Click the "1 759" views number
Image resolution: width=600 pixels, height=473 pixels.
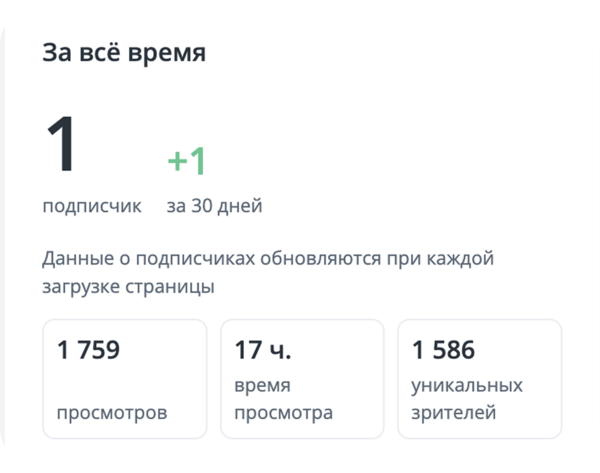pos(89,350)
